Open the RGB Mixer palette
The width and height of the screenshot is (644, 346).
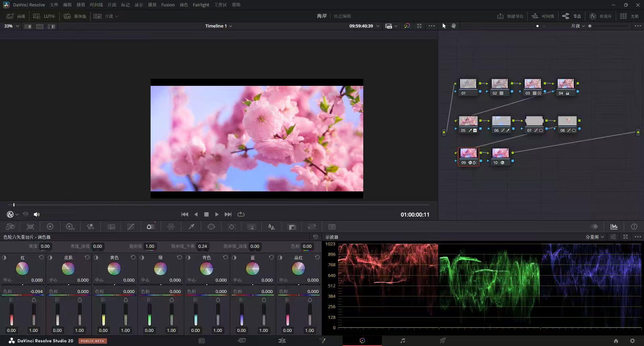click(x=90, y=227)
